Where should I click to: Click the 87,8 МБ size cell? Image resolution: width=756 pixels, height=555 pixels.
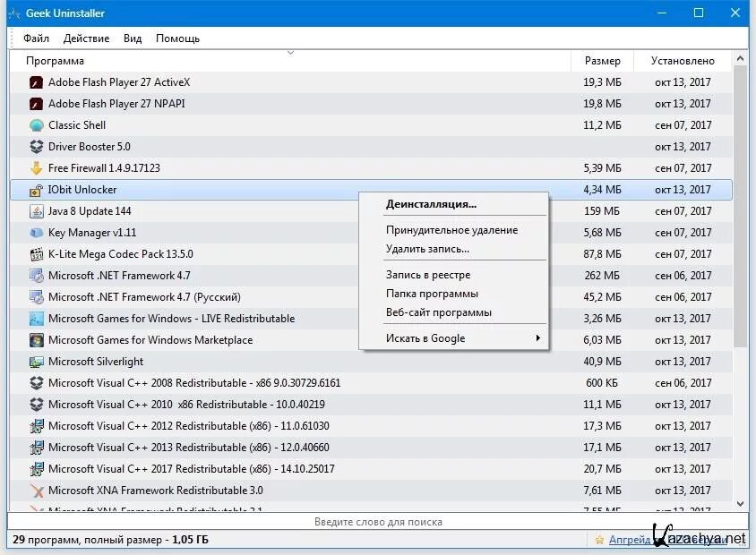602,254
